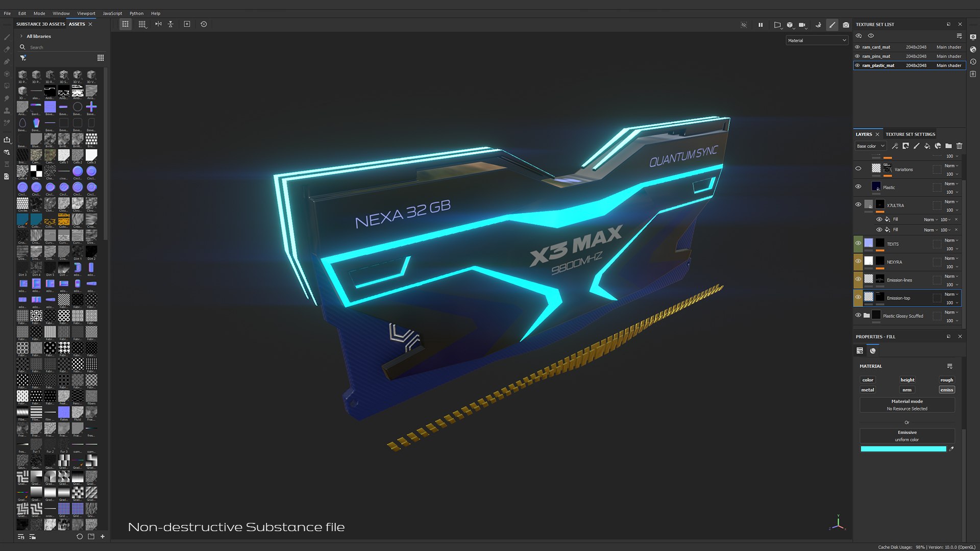Add a folder in Layers panel

coord(948,146)
